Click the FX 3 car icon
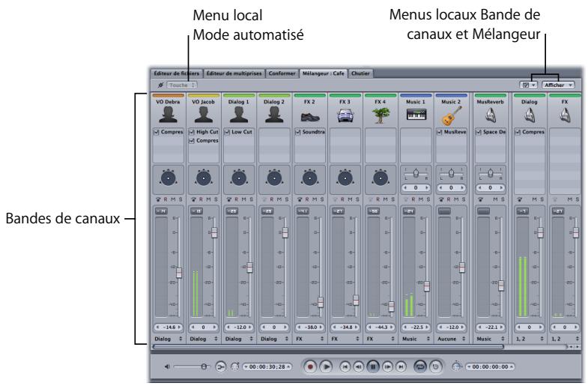The height and width of the screenshot is (386, 588). pyautogui.click(x=345, y=115)
